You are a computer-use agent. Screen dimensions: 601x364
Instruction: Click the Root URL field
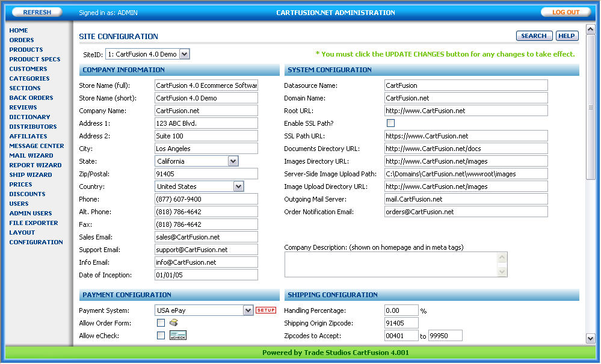pyautogui.click(x=466, y=110)
